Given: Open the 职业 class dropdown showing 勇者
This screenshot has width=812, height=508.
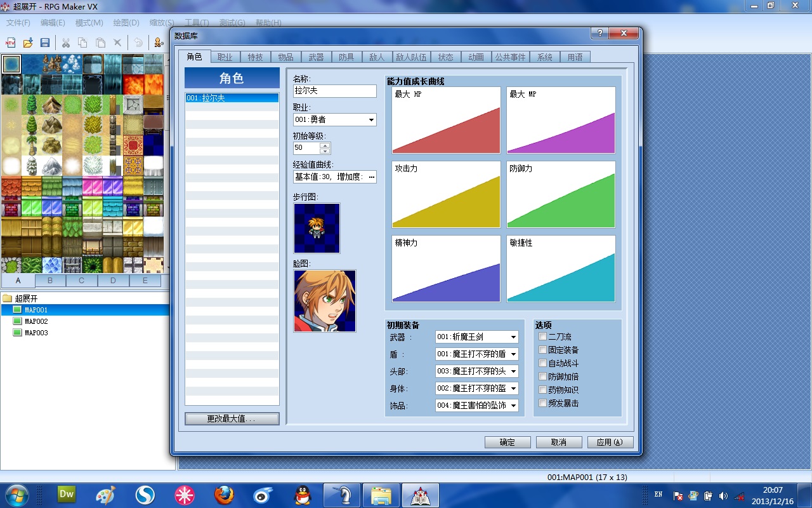Looking at the screenshot, I should [334, 119].
